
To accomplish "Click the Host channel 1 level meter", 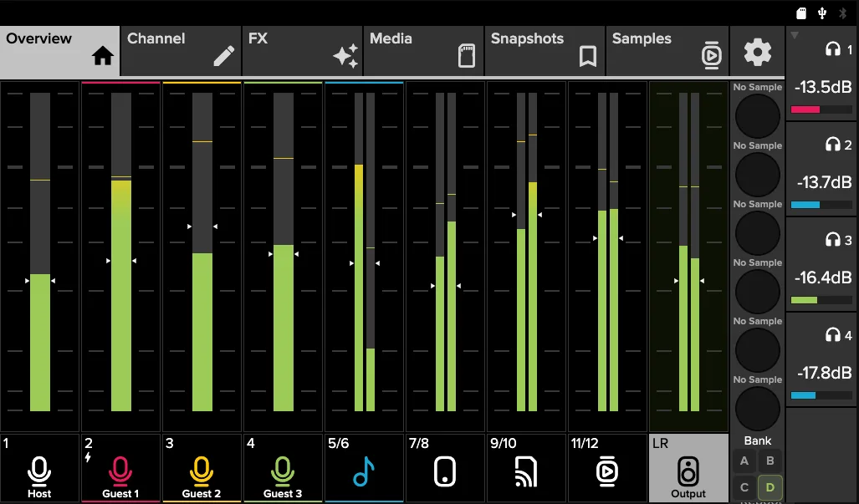I will click(x=40, y=252).
